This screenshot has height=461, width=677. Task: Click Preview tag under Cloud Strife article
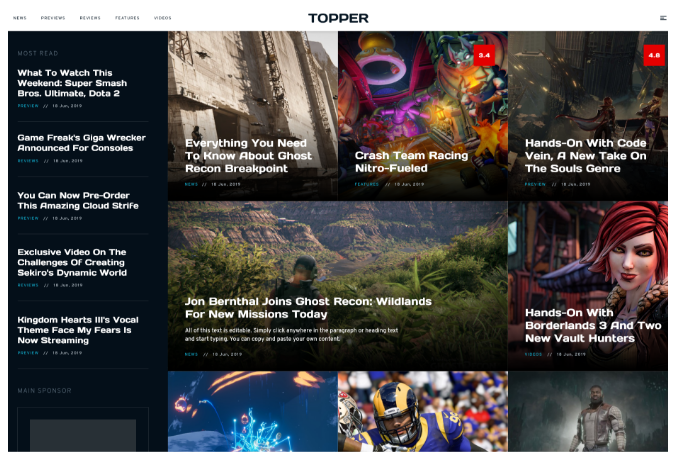point(28,218)
